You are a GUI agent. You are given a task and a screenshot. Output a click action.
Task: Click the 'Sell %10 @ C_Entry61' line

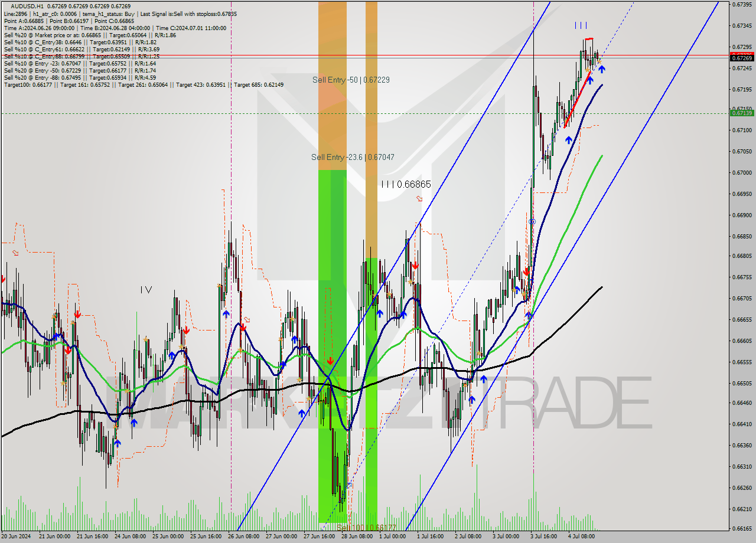click(x=82, y=49)
